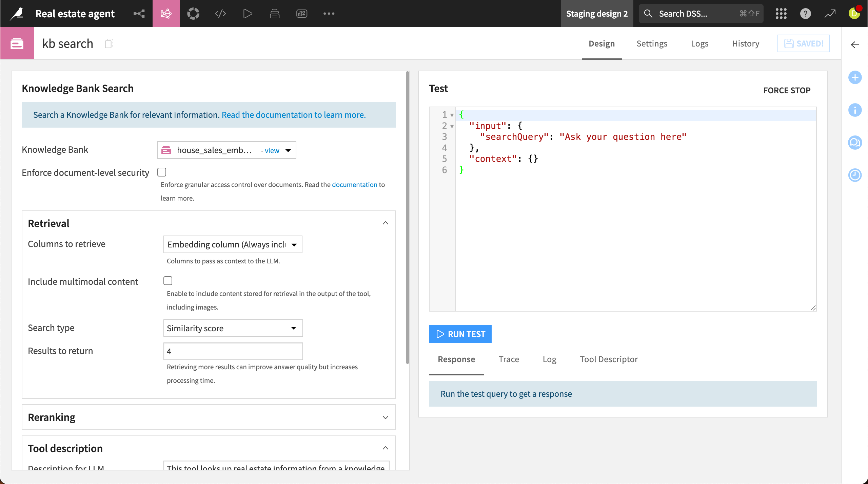
Task: Open the jobs spinner icon in toolbar
Action: (193, 14)
